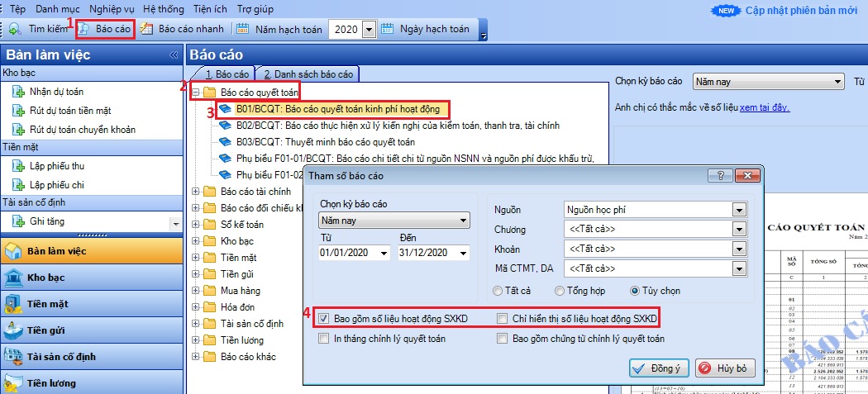Click the xem tại đây link

coord(765,107)
